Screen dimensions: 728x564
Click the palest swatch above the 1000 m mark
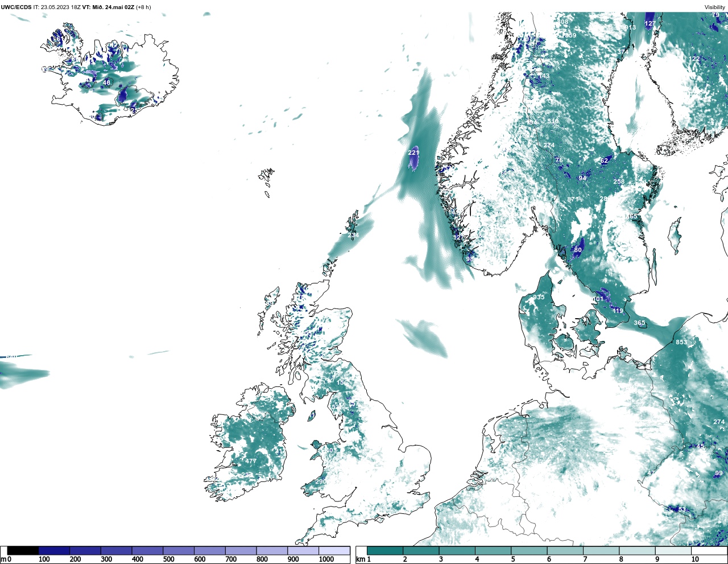click(x=334, y=551)
